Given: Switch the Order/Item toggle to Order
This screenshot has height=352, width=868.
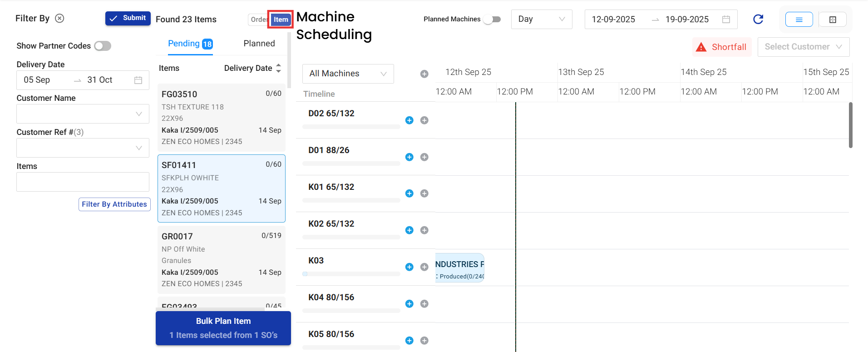Looking at the screenshot, I should 258,20.
